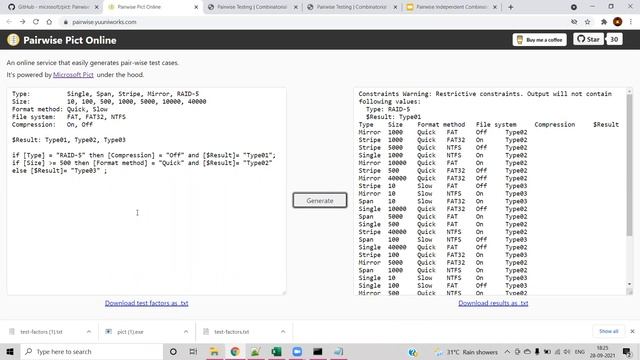
Task: Open the taskbar notification center
Action: pos(627,351)
